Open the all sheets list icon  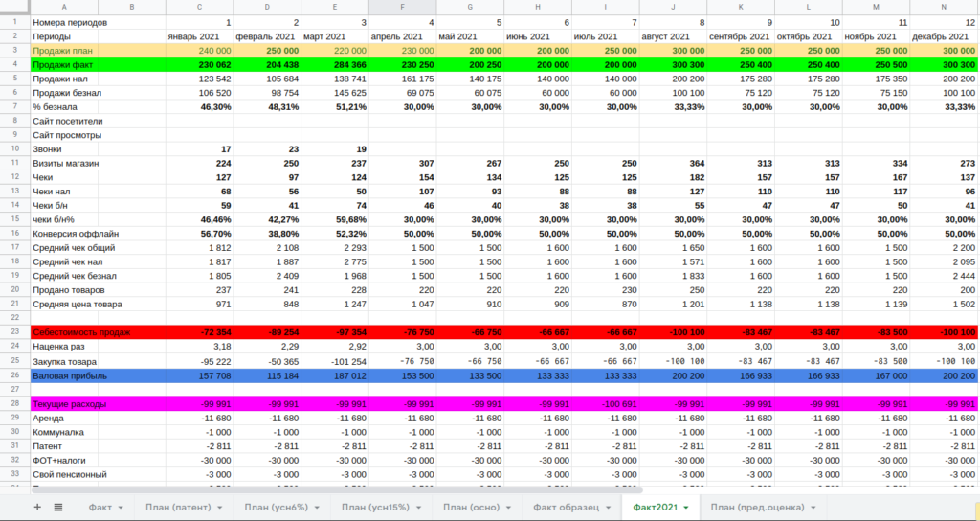click(x=58, y=508)
